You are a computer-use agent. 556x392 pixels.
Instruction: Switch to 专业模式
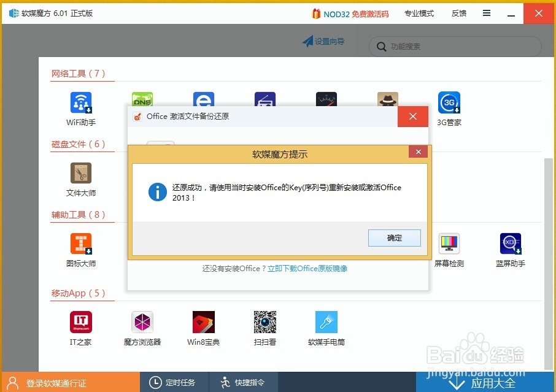pyautogui.click(x=419, y=13)
